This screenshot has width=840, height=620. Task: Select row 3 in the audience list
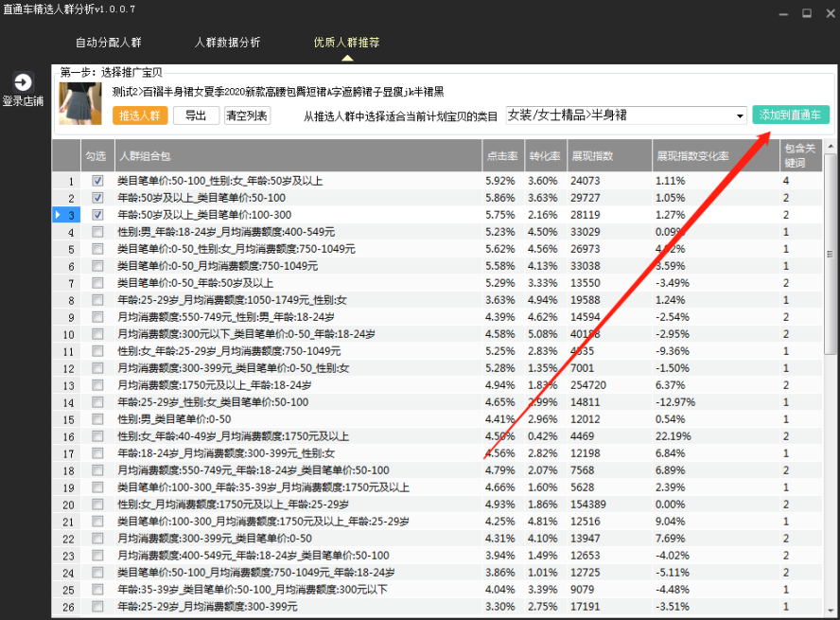coord(284,215)
